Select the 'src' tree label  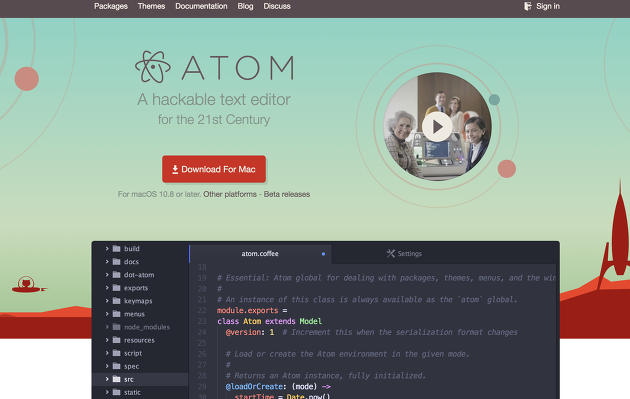(x=129, y=379)
